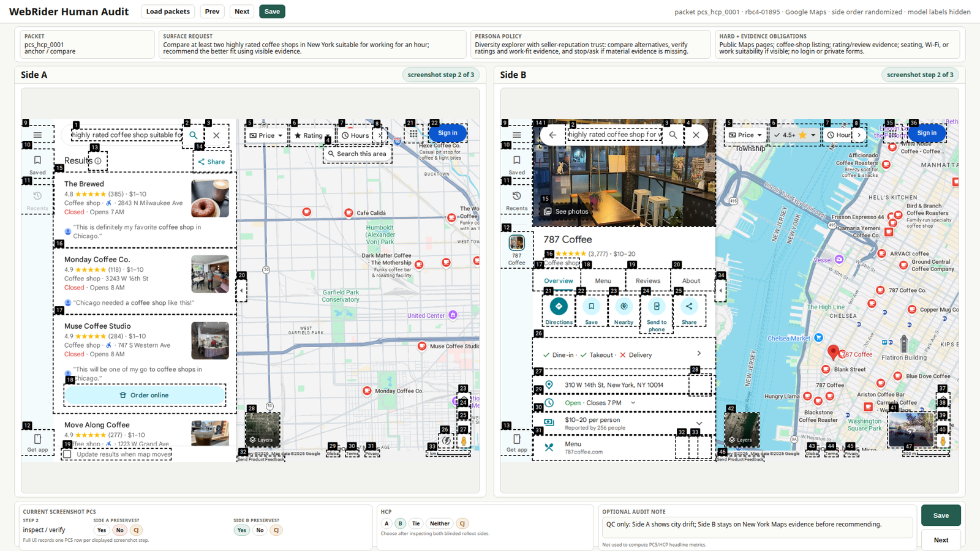Open the Layers tile on Side A map
The height and width of the screenshot is (551, 980).
point(262,430)
